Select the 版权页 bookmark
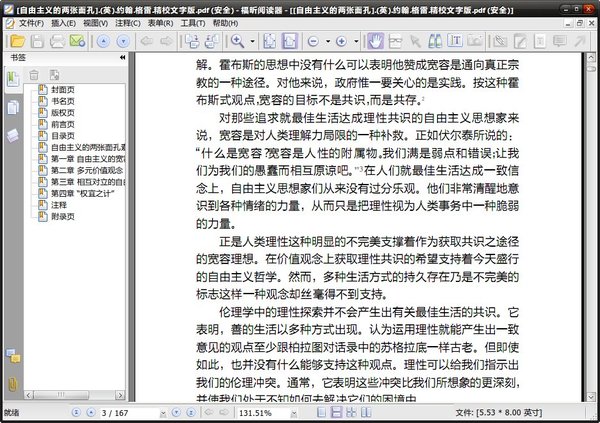Image resolution: width=600 pixels, height=423 pixels. click(x=63, y=113)
